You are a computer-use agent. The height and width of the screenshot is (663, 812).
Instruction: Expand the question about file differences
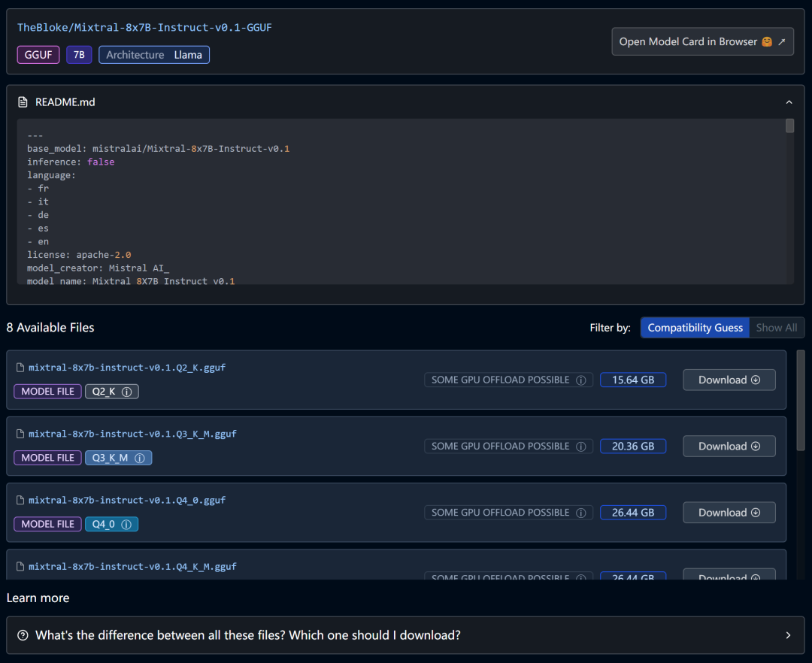[405, 635]
